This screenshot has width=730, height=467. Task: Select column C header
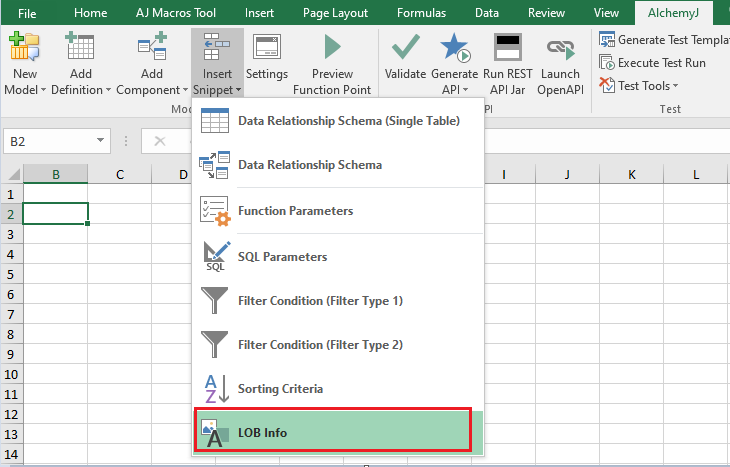click(120, 174)
